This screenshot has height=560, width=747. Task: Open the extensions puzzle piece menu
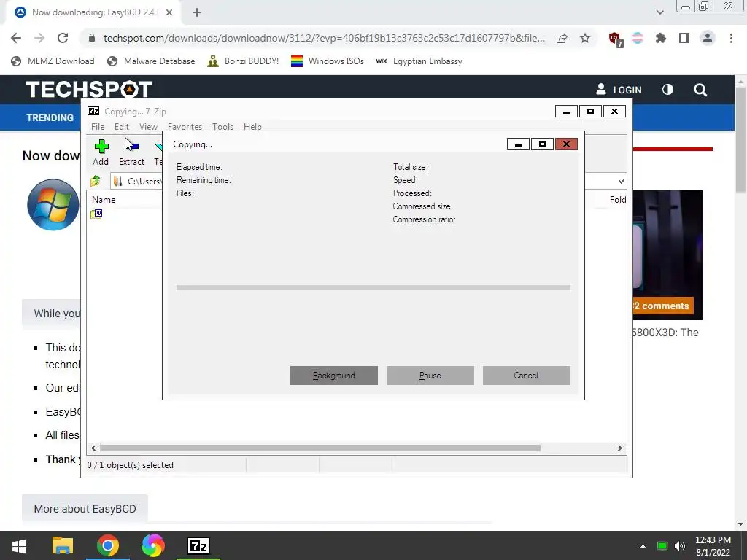661,38
